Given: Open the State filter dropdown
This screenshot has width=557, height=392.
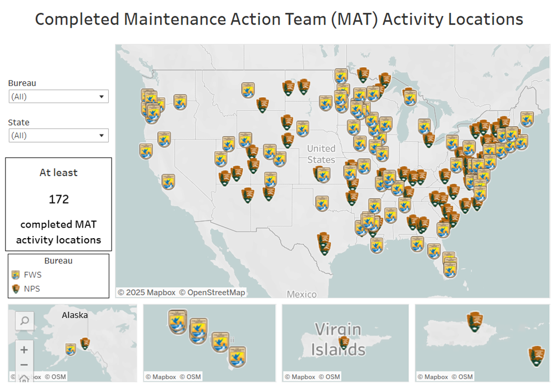Looking at the screenshot, I should click(59, 135).
